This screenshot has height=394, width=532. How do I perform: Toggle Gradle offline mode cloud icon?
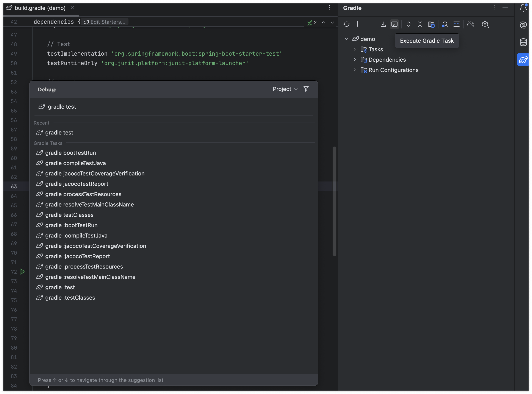point(471,24)
